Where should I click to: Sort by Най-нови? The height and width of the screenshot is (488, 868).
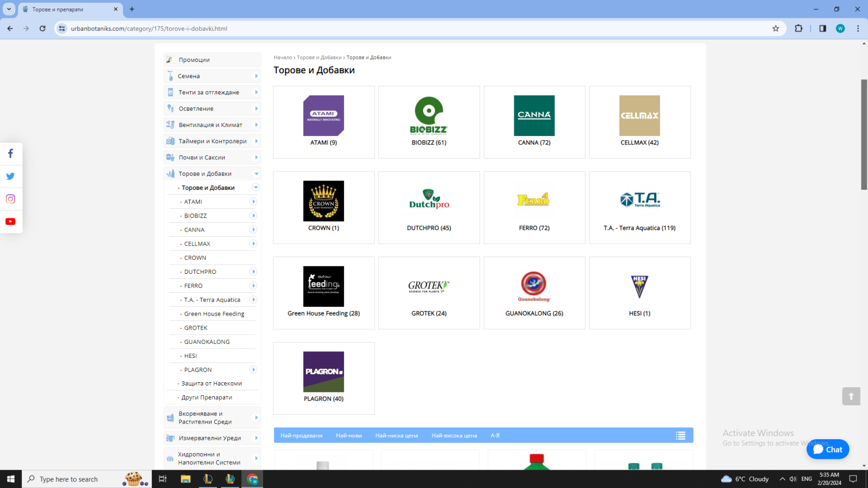coord(349,435)
